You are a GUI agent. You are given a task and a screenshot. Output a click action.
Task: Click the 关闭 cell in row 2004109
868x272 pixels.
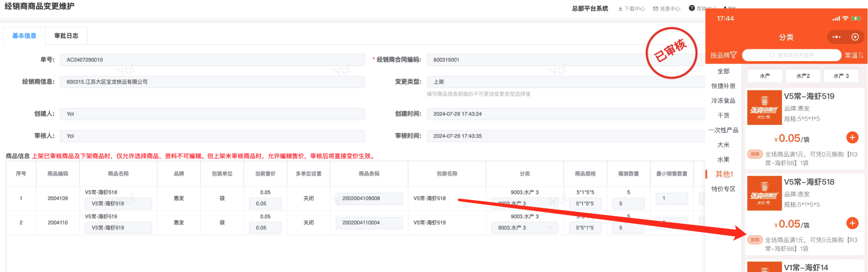point(308,199)
